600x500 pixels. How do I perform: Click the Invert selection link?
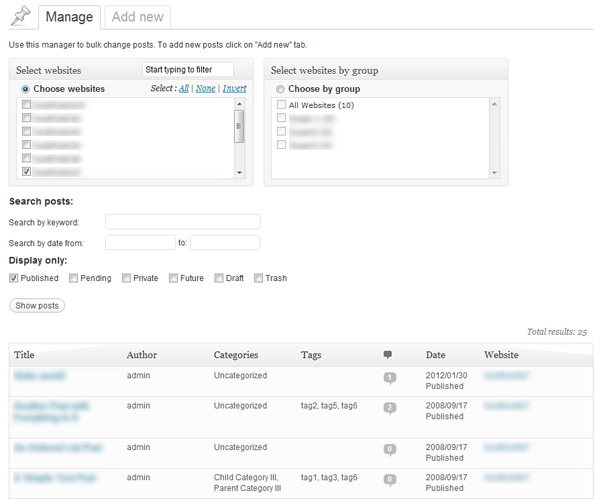pos(234,89)
